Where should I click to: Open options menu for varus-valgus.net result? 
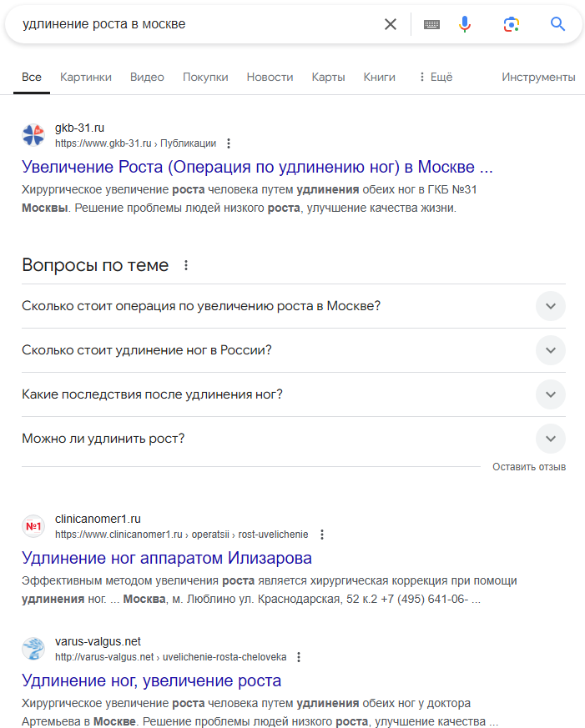(x=299, y=657)
